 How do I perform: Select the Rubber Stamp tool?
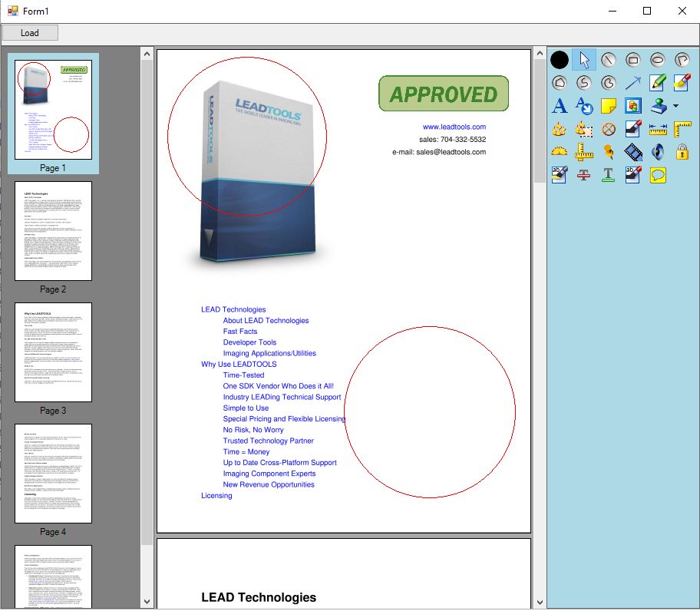click(659, 106)
